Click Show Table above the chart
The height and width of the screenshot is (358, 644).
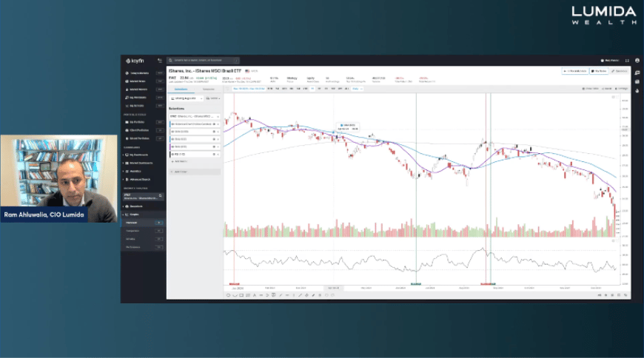(x=590, y=89)
